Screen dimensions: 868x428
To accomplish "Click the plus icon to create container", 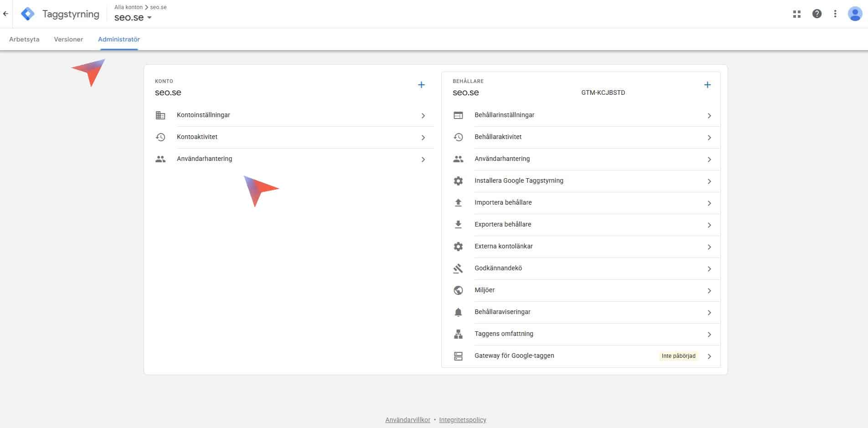I will click(x=707, y=85).
